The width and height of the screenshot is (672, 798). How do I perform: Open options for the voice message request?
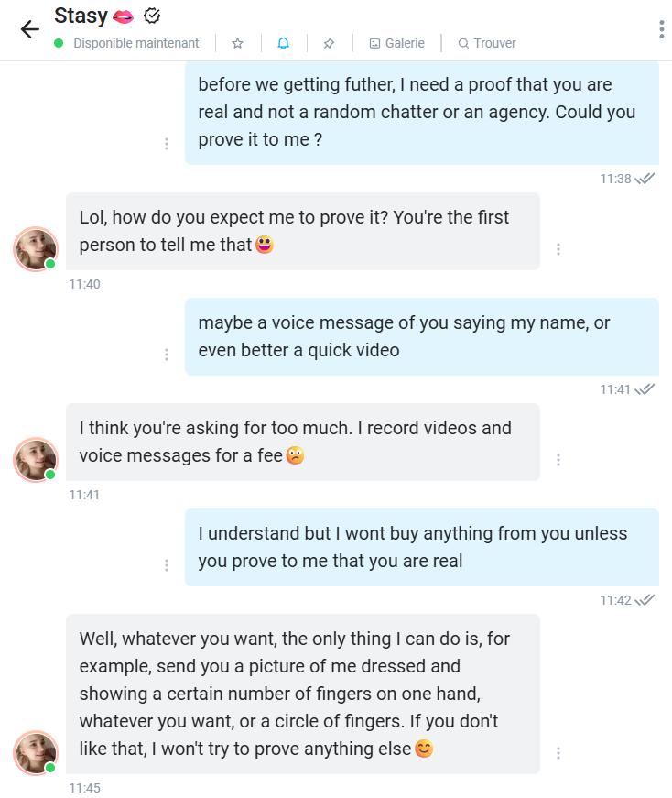click(167, 355)
